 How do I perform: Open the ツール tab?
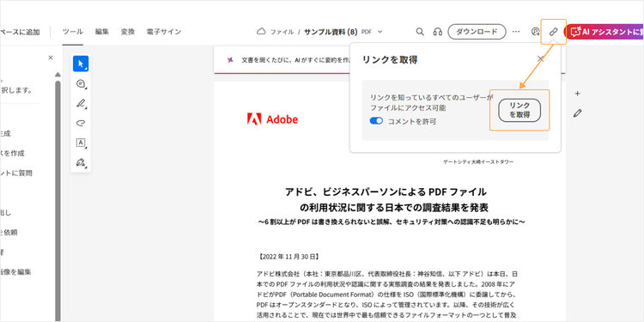(73, 32)
